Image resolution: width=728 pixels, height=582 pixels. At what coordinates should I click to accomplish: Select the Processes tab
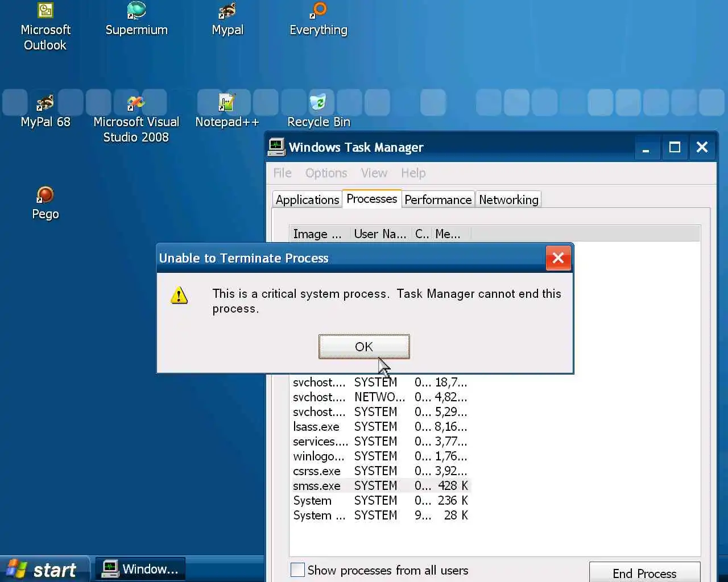(x=372, y=199)
